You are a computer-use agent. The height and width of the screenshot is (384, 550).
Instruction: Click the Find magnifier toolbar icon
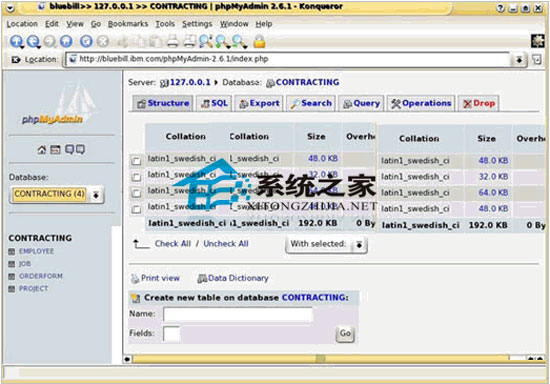206,41
